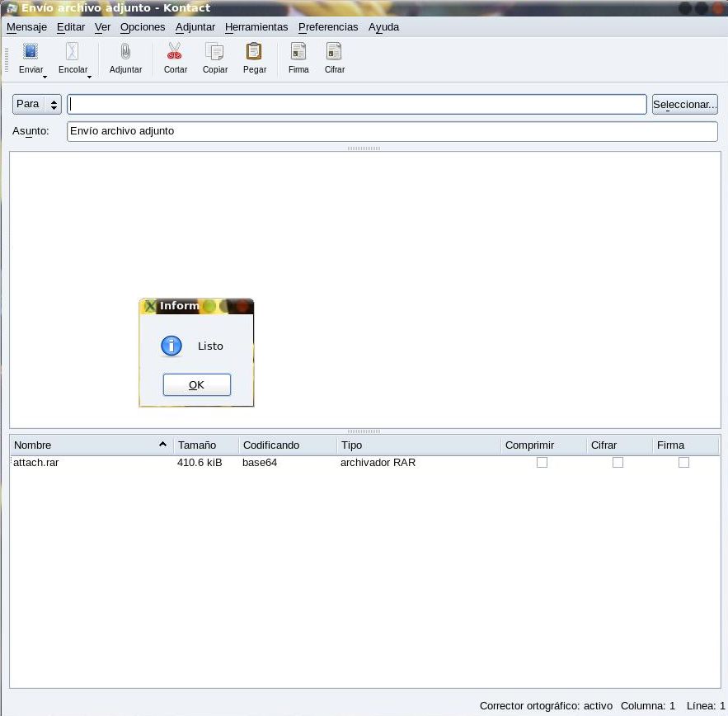Click splitter handle above attachment list
The image size is (728, 716).
364,431
